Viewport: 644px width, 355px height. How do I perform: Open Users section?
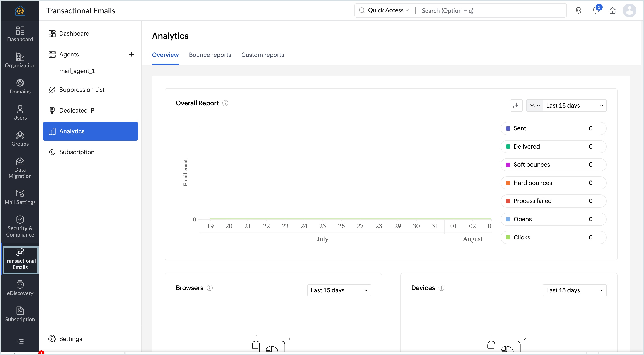pyautogui.click(x=20, y=112)
